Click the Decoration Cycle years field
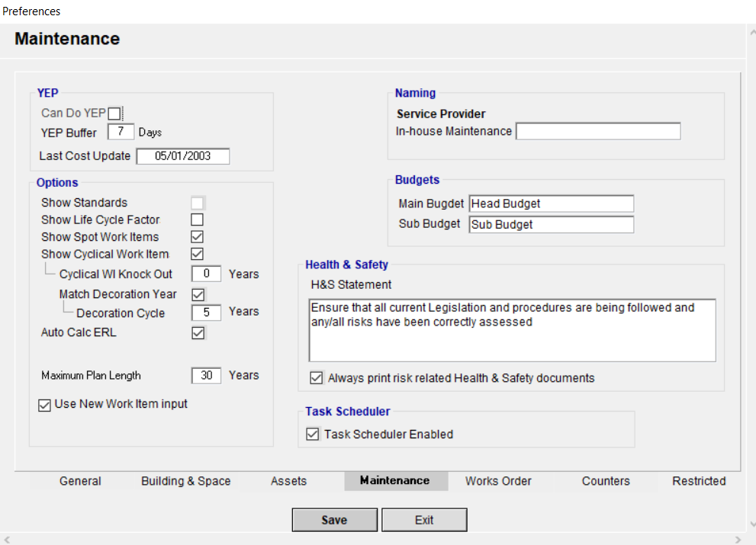The image size is (756, 545). coord(207,313)
